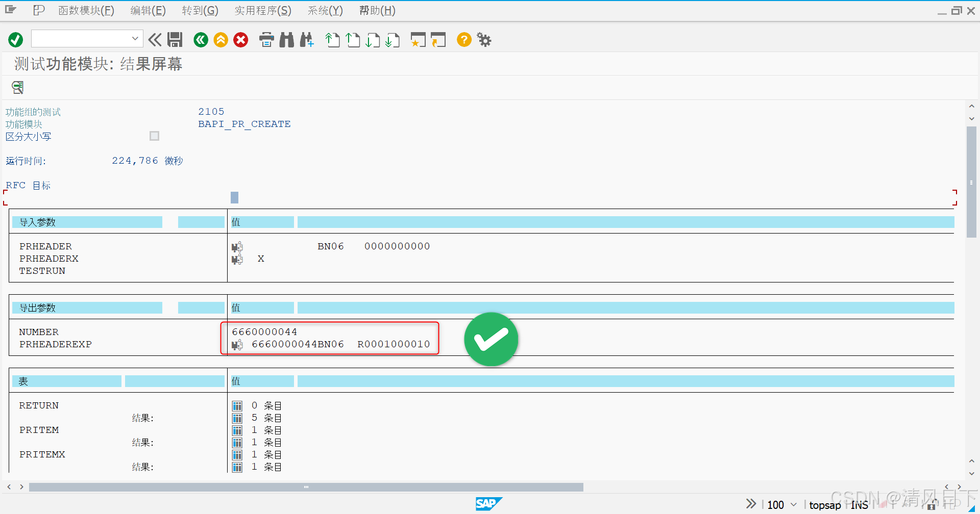980x514 pixels.
Task: Open the 系统(Y) menu
Action: pyautogui.click(x=325, y=10)
